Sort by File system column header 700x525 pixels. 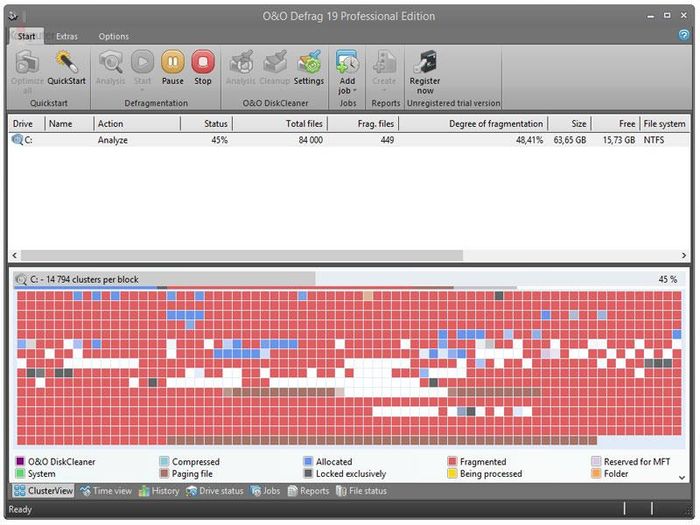pos(665,124)
